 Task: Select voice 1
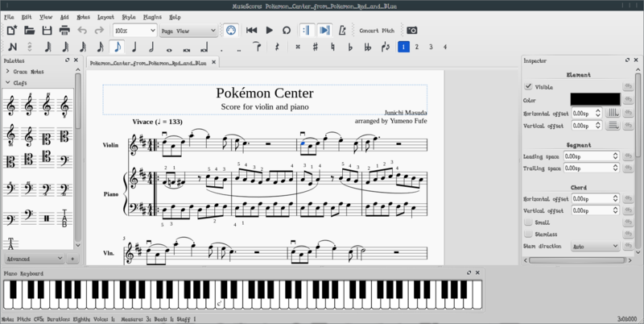(403, 47)
